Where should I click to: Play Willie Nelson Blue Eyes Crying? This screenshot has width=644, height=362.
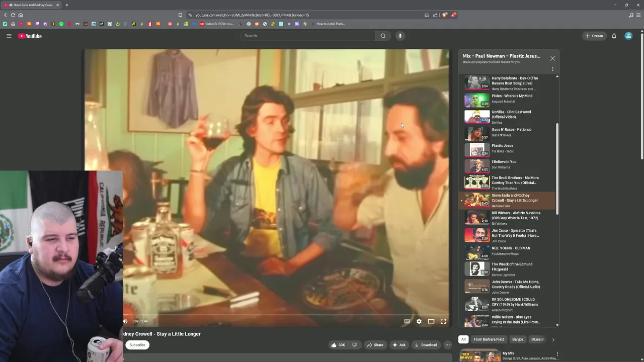[x=508, y=320]
